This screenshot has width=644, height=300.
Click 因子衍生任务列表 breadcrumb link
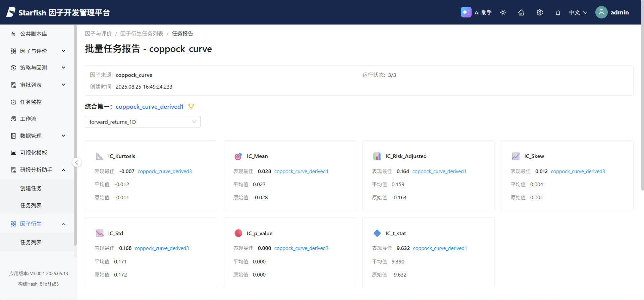point(142,34)
